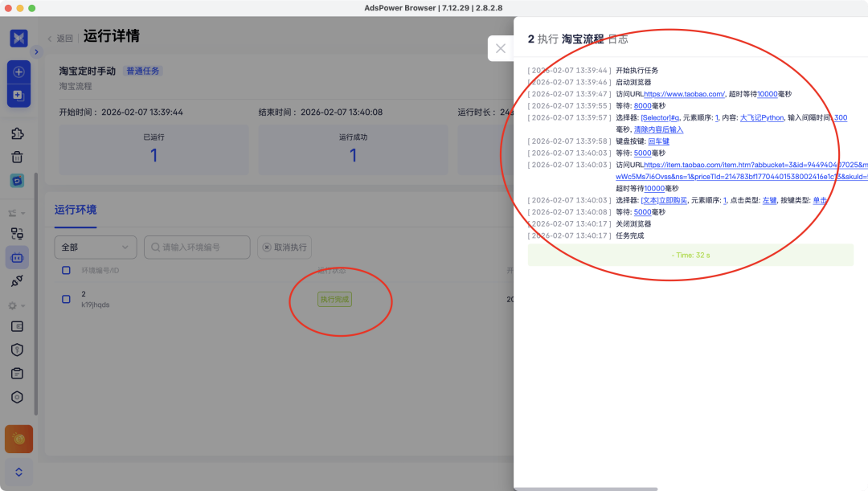The image size is (868, 491).
Task: Open the API plug icon in sidebar
Action: click(17, 281)
